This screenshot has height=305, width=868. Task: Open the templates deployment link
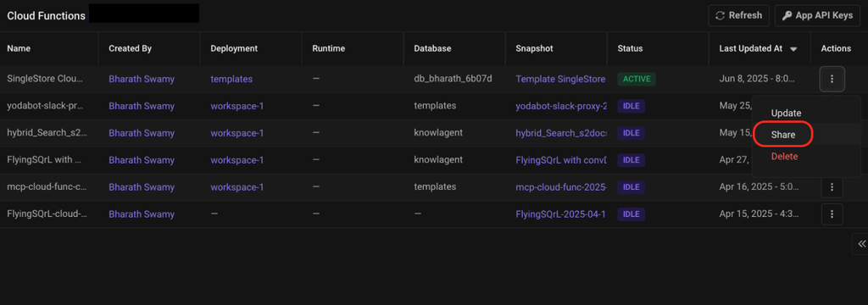coord(231,79)
